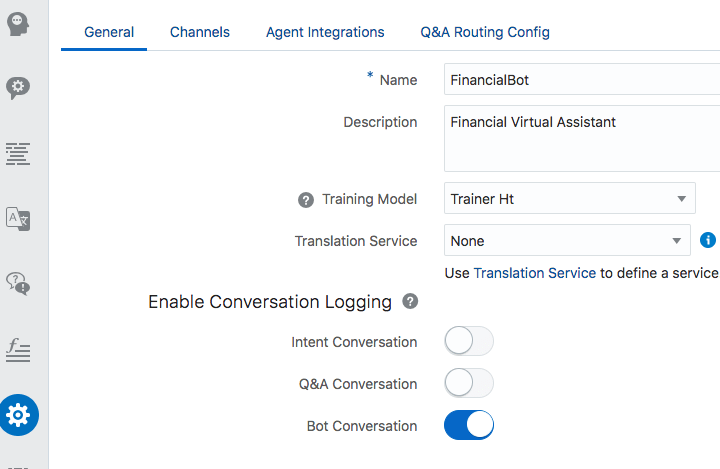Open the Agent Integrations tab
The image size is (720, 469).
[x=325, y=32]
